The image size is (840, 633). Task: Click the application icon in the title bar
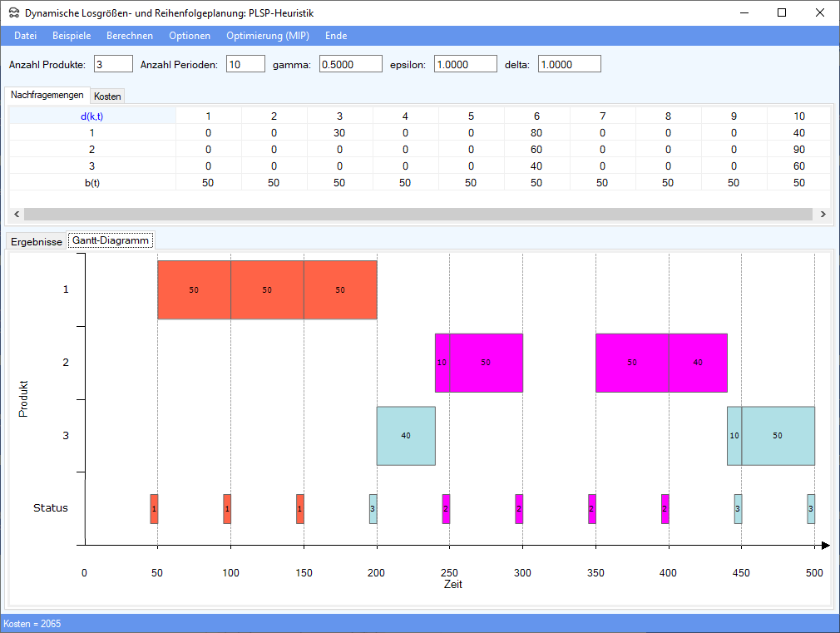point(12,13)
